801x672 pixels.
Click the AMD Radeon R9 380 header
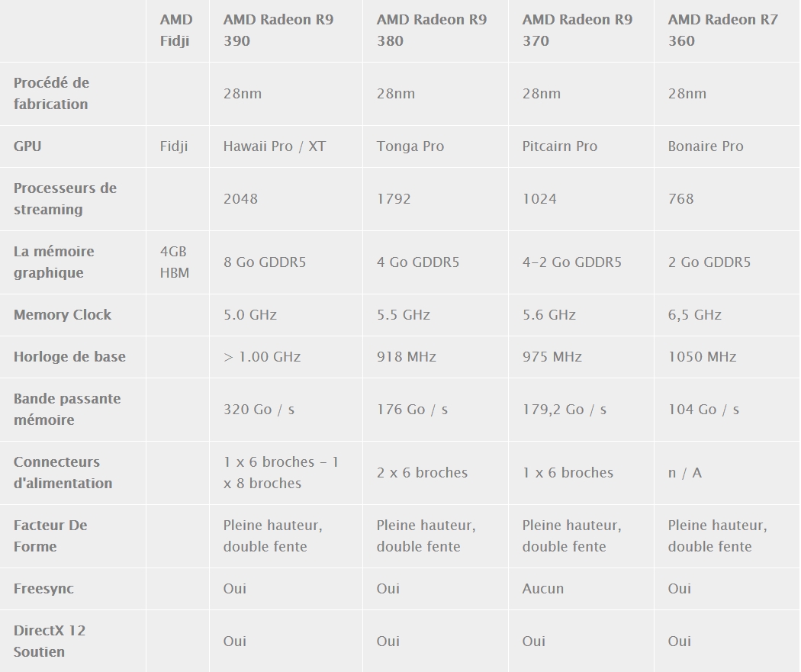click(x=432, y=30)
